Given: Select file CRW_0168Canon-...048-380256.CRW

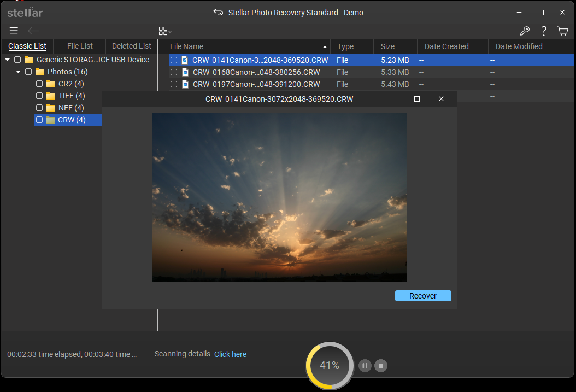Looking at the screenshot, I should click(x=256, y=72).
